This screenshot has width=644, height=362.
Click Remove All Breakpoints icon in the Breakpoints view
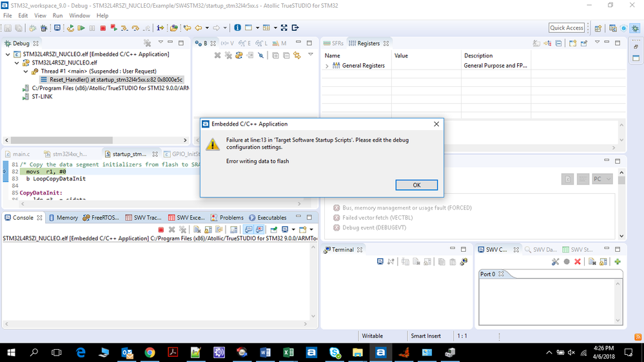(x=228, y=55)
